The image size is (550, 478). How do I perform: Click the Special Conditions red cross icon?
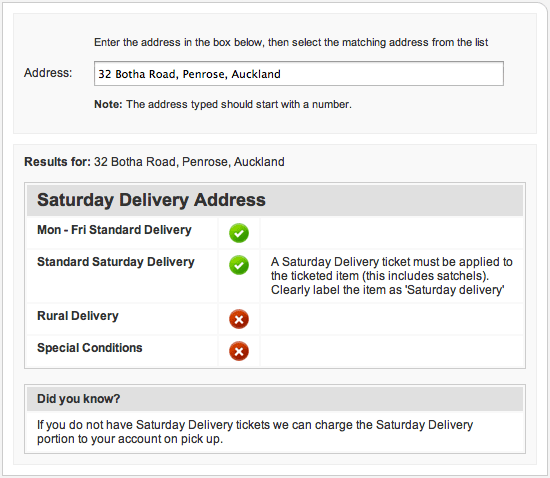tap(239, 351)
